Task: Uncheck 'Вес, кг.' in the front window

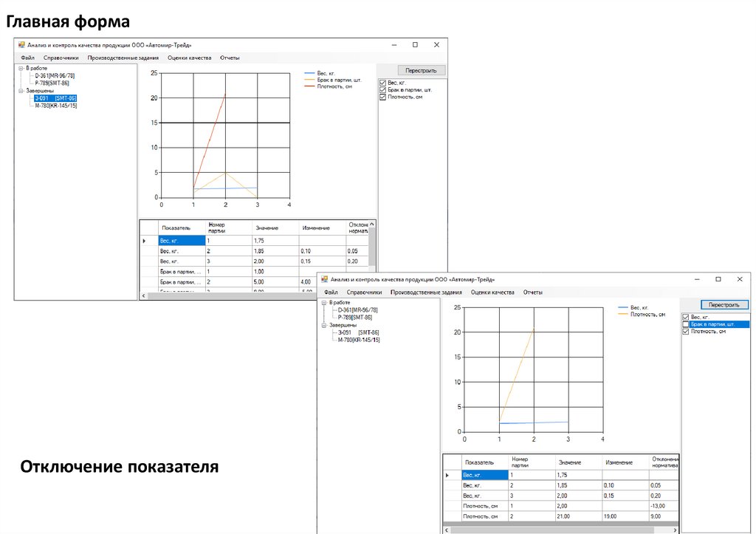Action: [x=686, y=317]
